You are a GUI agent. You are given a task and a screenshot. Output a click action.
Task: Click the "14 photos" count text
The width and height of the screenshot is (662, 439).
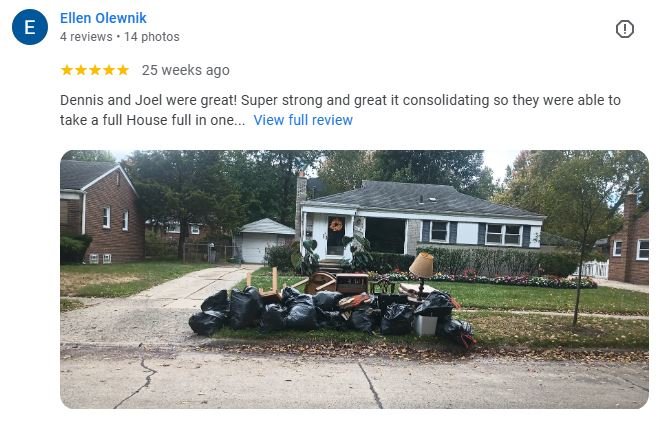click(x=152, y=37)
